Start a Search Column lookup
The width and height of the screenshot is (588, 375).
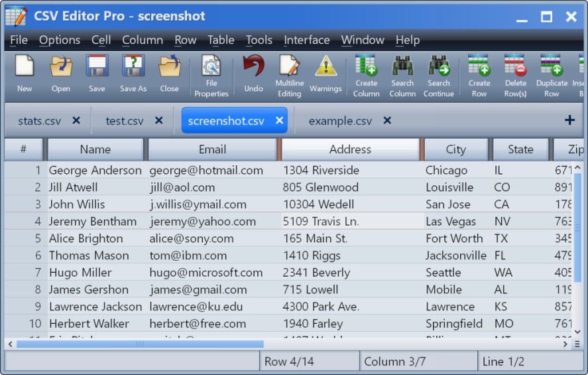(402, 76)
